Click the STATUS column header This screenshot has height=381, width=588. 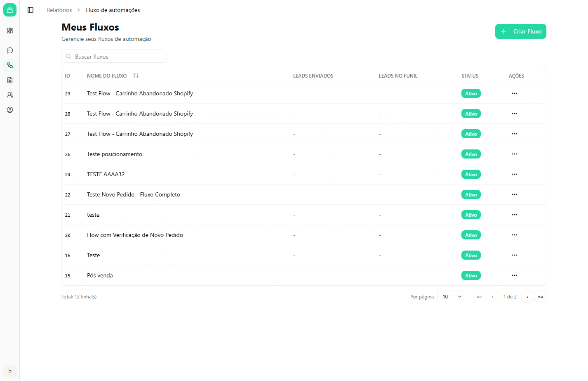coord(470,76)
